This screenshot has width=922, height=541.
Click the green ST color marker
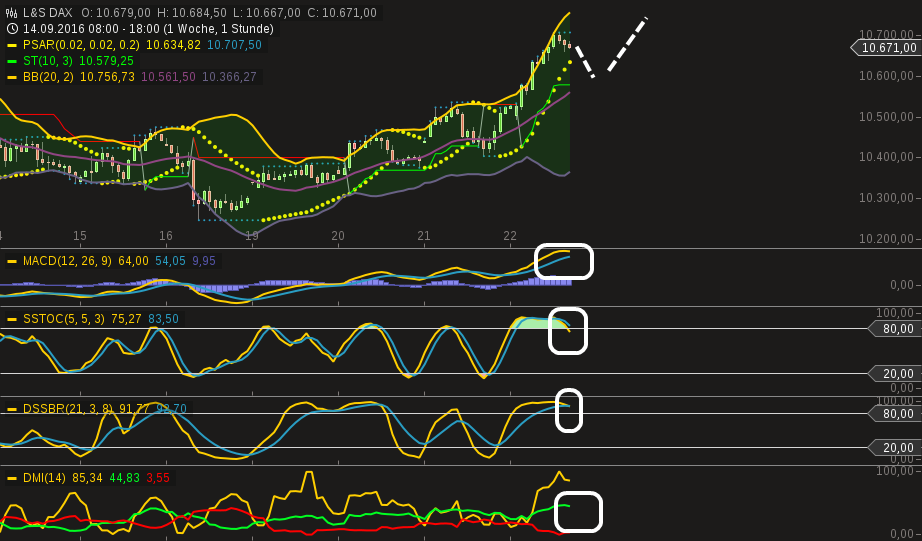click(11, 61)
